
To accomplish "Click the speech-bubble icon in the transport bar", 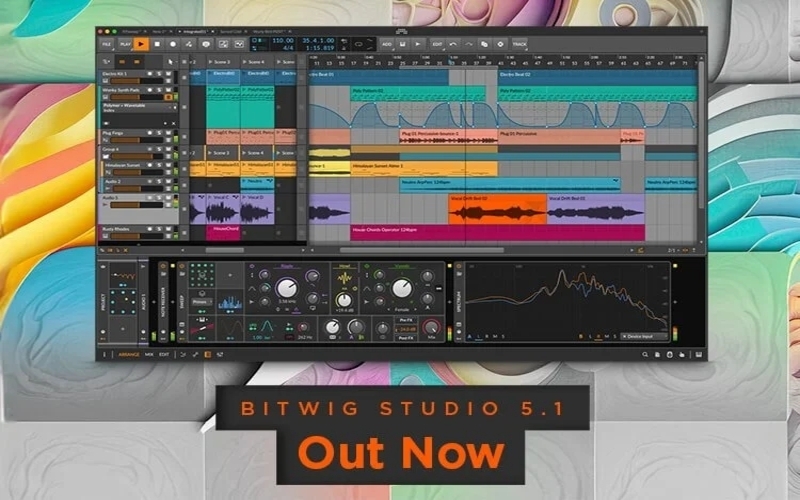I will pos(206,44).
